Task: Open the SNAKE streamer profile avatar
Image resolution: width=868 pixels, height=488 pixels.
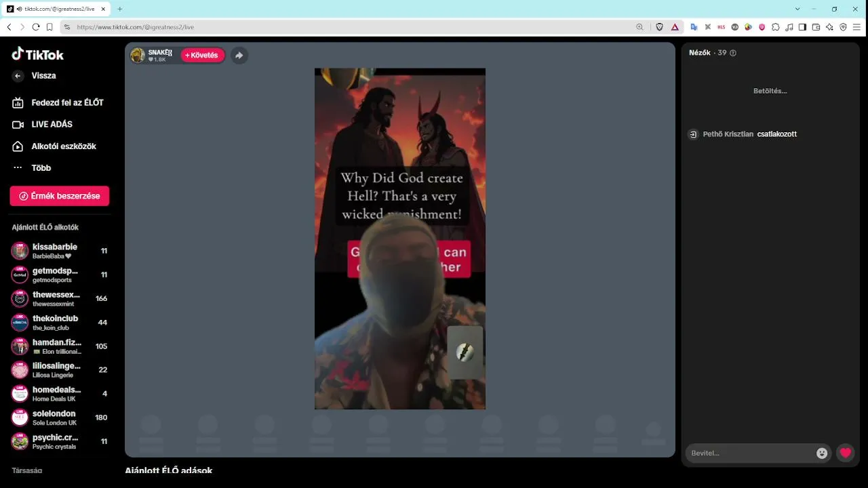Action: pos(138,56)
